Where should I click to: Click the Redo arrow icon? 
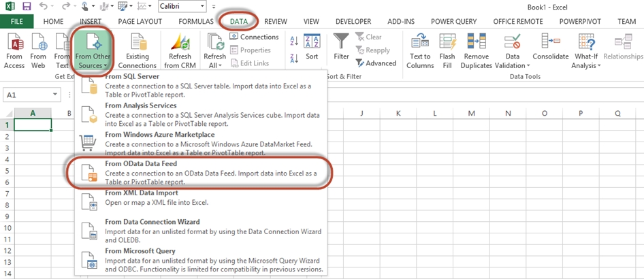(x=66, y=7)
